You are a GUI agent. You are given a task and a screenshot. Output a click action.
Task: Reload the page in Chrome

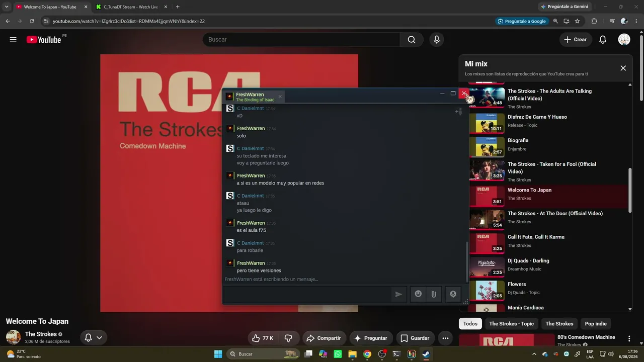(x=32, y=21)
